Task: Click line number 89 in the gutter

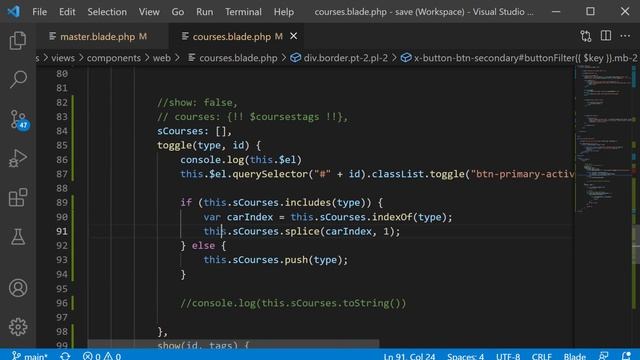Action: point(62,202)
